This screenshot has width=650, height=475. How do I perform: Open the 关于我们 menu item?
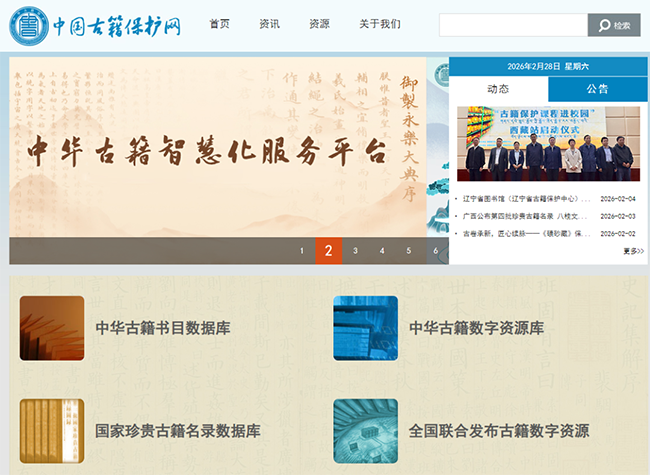[x=380, y=24]
